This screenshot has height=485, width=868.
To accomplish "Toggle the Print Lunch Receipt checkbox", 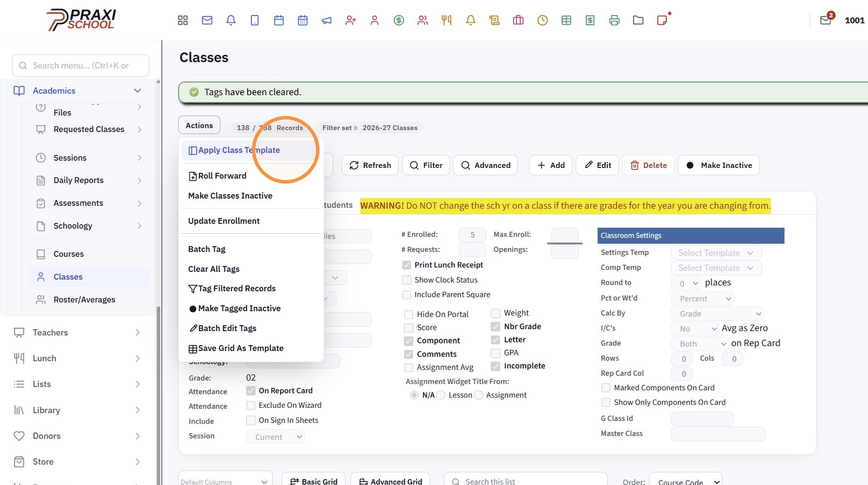I will coord(407,265).
